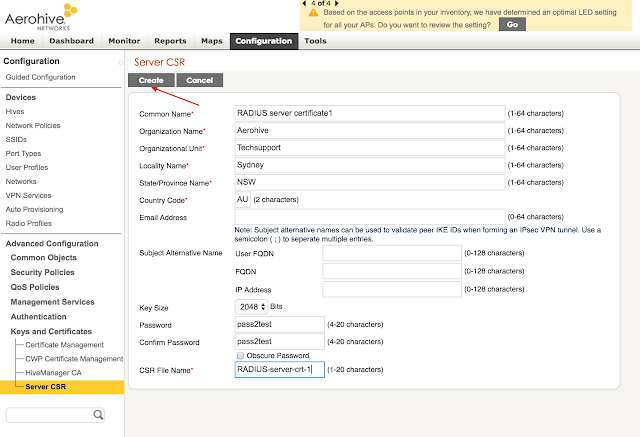Open the Key Size 2048 dropdown
640x437 pixels.
[x=251, y=307]
